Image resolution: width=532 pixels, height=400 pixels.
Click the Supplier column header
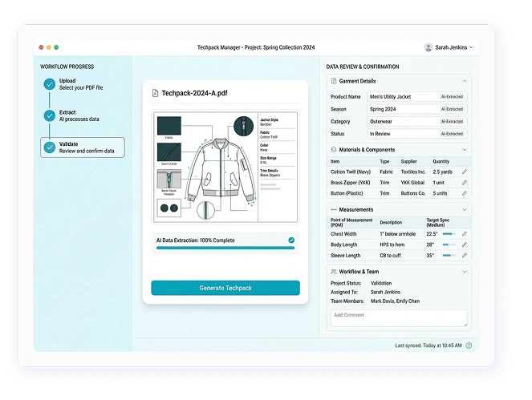point(409,161)
